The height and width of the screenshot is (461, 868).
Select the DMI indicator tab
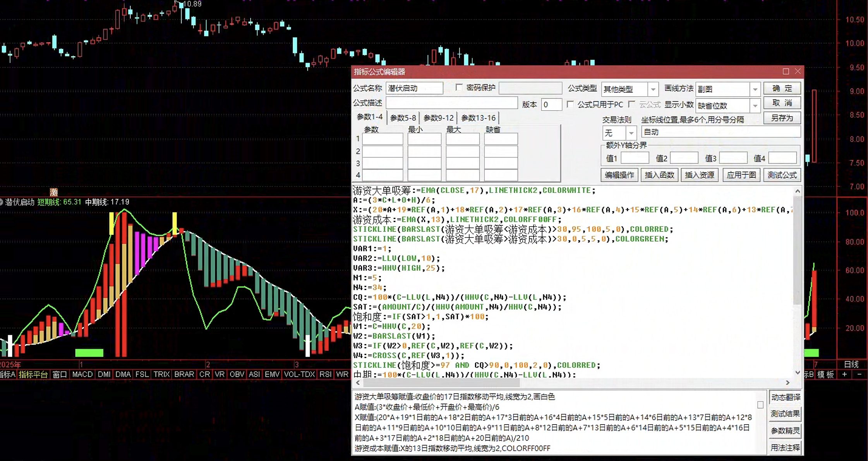tap(104, 374)
